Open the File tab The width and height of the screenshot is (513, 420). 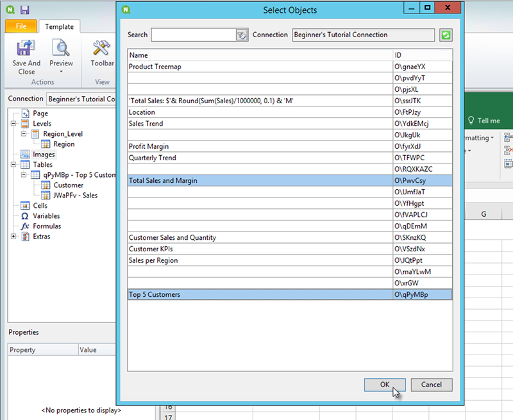click(x=21, y=27)
